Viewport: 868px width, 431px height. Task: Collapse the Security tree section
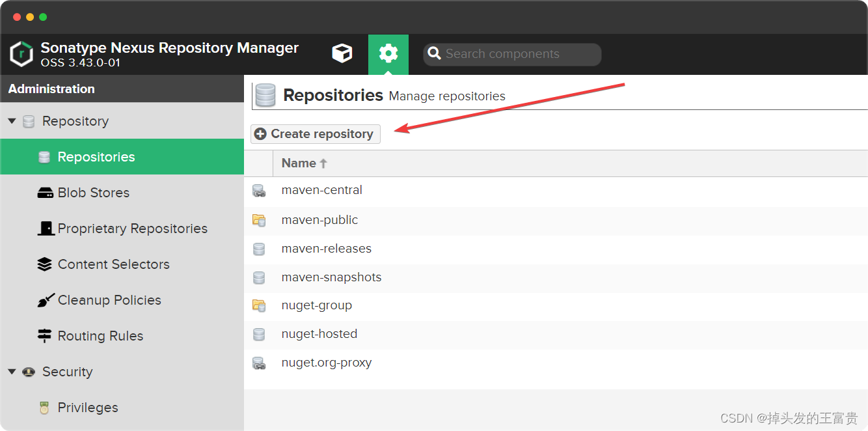coord(12,372)
